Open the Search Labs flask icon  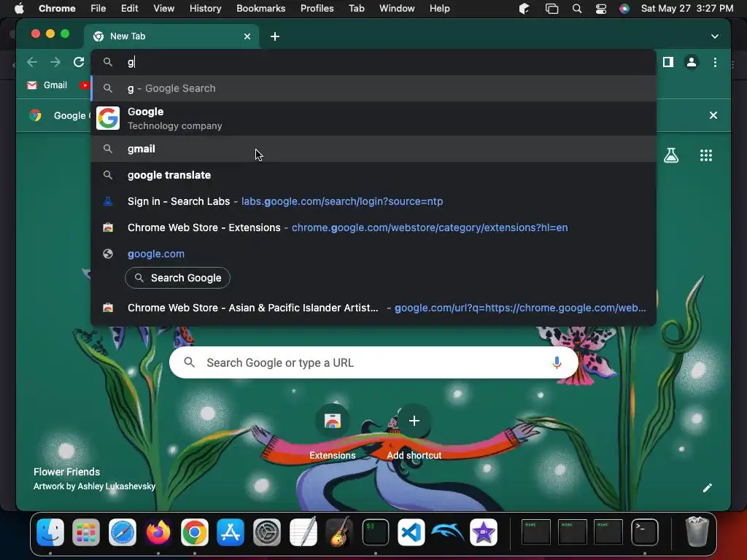coord(671,155)
